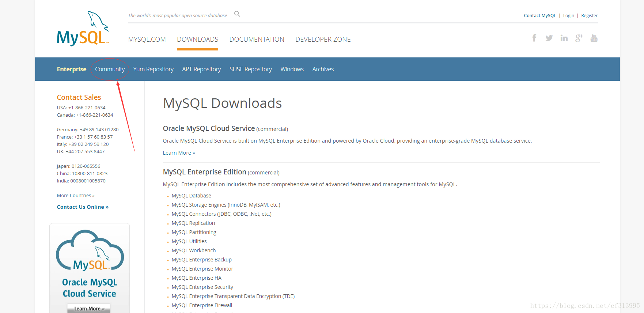Click the Contact Sales heading
Image resolution: width=644 pixels, height=313 pixels.
click(x=79, y=97)
